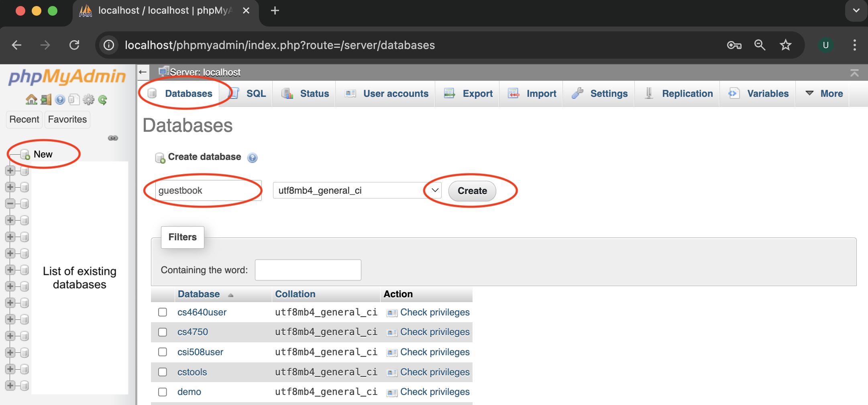Click the Home house icon in sidebar
Viewport: 868px width, 405px height.
tap(31, 100)
